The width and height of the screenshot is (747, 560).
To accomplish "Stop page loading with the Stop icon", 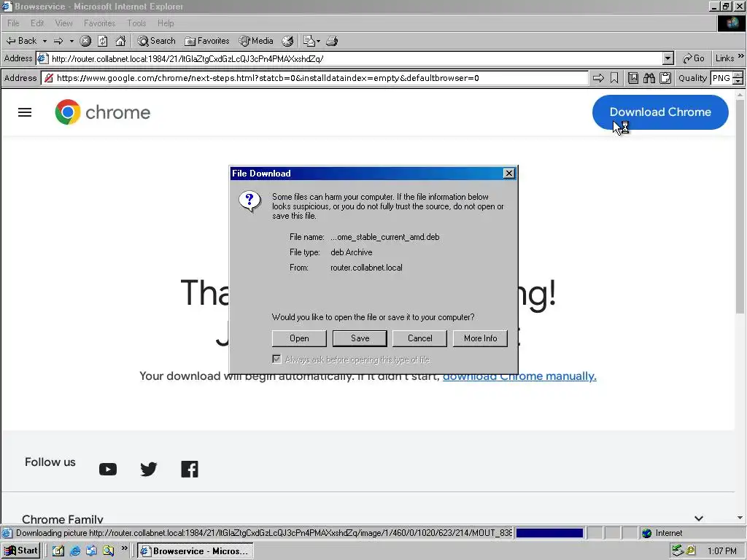I will 85,41.
